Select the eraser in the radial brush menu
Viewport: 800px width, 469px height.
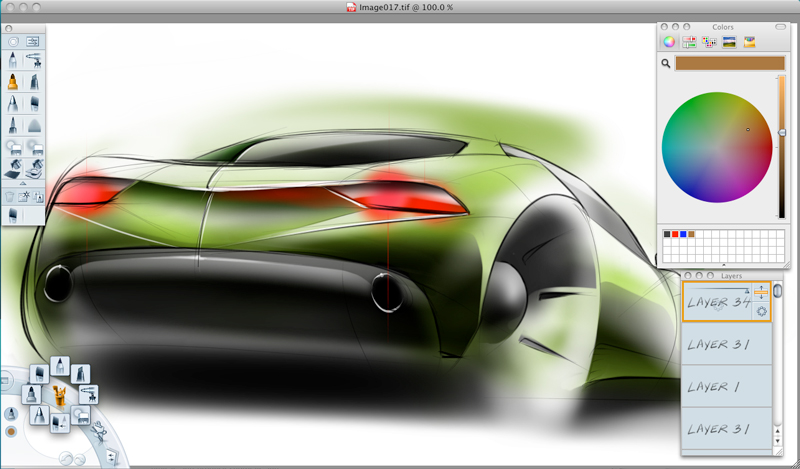(79, 414)
